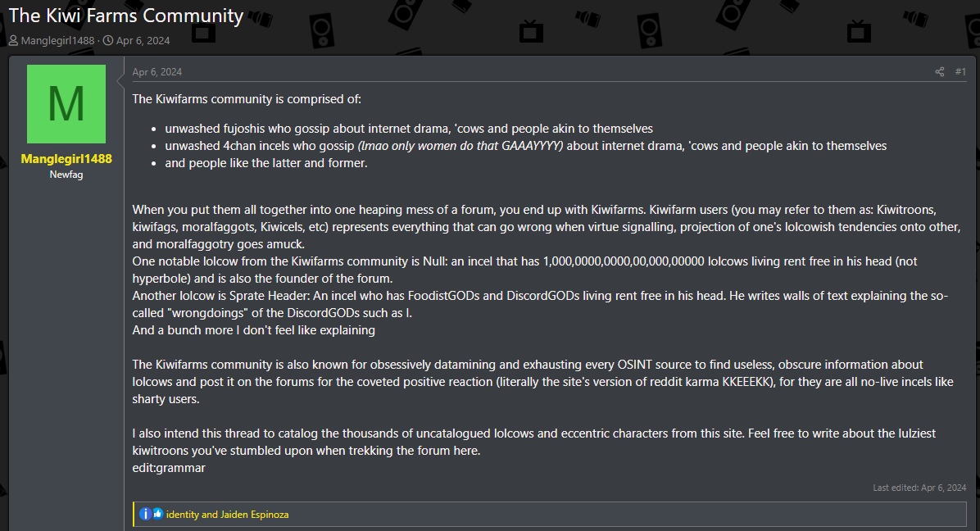This screenshot has width=980, height=531.
Task: Open the green M avatar image
Action: pos(66,104)
